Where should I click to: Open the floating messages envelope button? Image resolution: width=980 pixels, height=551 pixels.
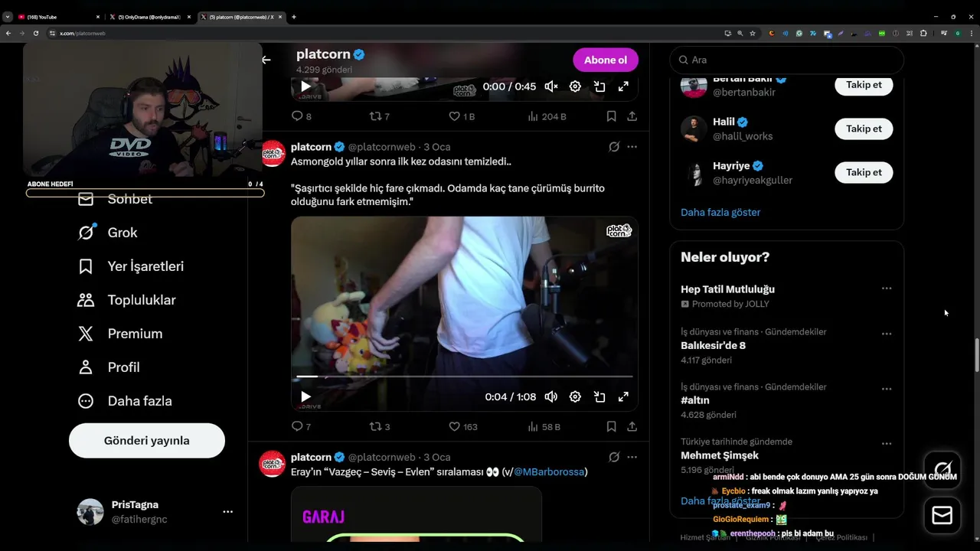(942, 516)
